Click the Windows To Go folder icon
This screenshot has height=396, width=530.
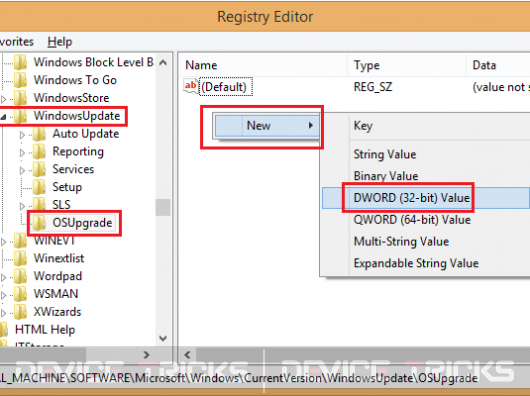[x=21, y=80]
